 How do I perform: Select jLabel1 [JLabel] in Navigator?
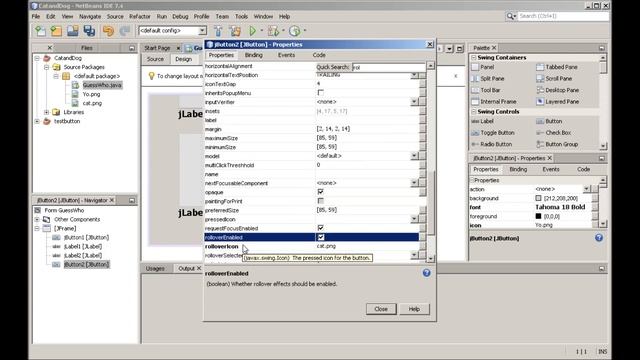83,246
